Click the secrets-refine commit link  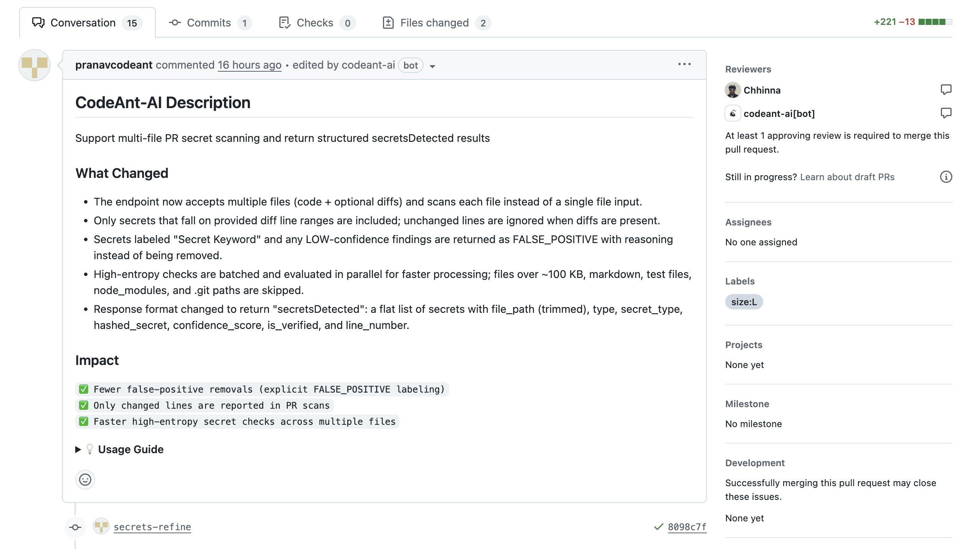click(x=152, y=527)
